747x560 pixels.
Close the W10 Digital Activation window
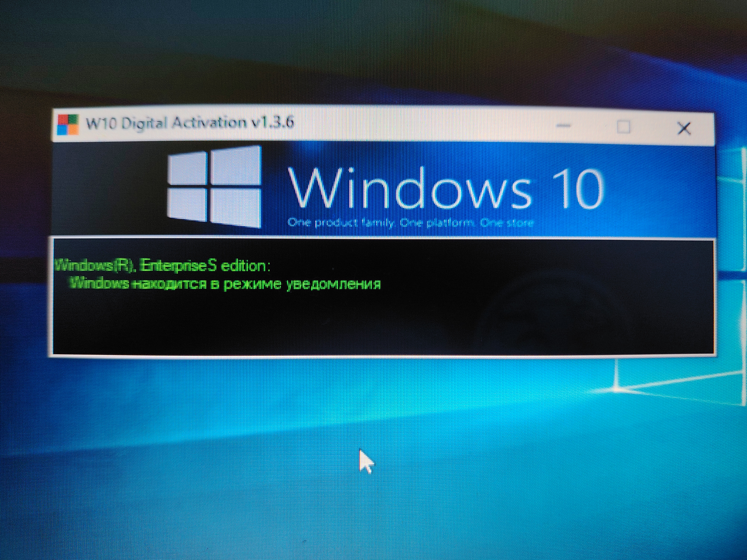click(684, 128)
